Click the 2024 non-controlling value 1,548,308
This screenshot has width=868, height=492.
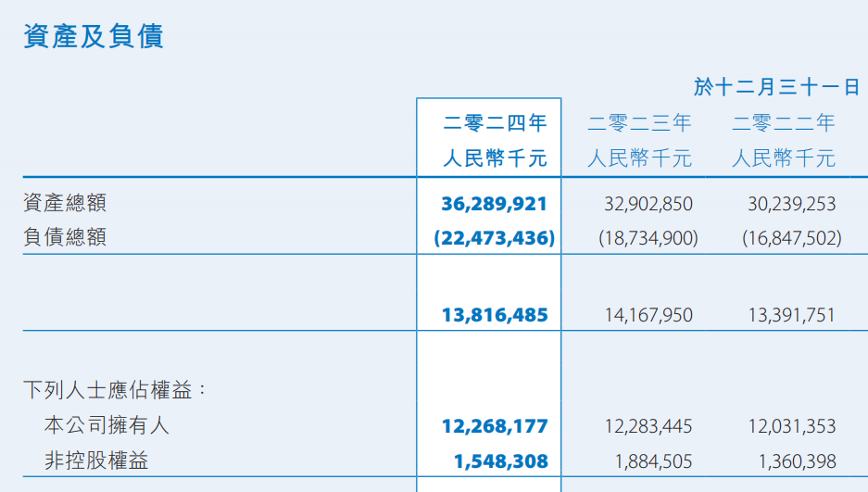(x=500, y=460)
